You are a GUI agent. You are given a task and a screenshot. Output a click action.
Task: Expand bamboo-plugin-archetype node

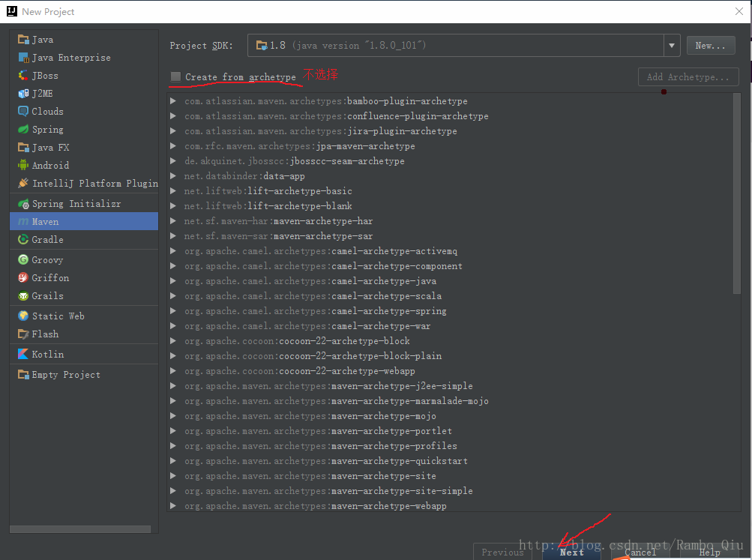[x=173, y=101]
